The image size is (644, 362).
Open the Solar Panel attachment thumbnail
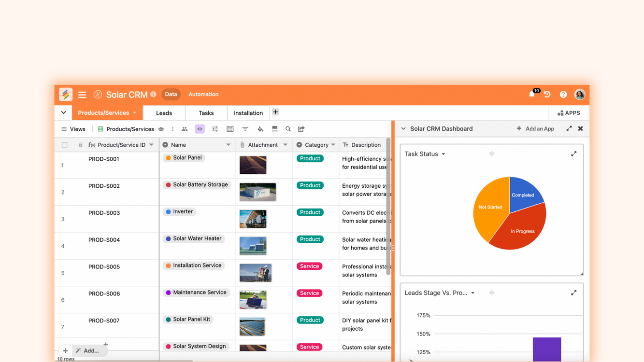coord(253,165)
